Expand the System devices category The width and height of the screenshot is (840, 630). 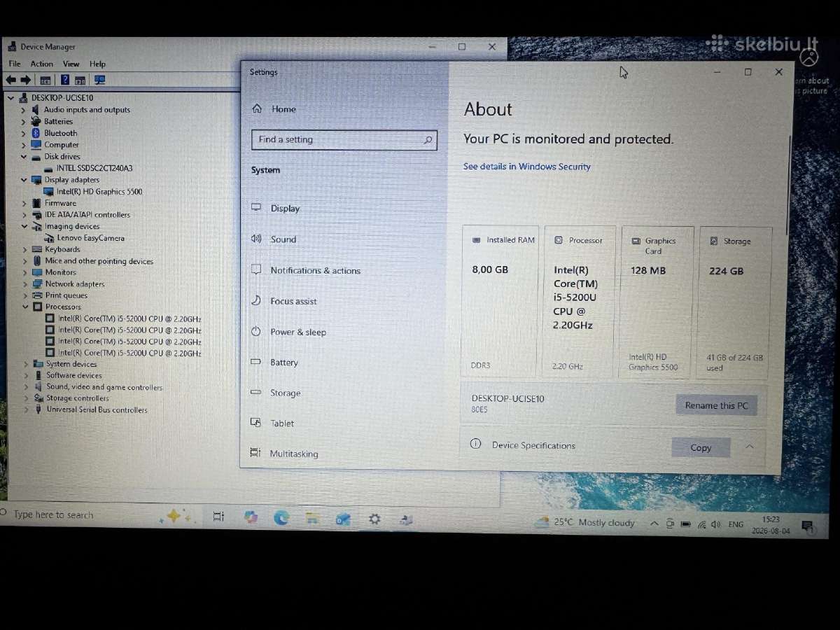click(x=26, y=364)
